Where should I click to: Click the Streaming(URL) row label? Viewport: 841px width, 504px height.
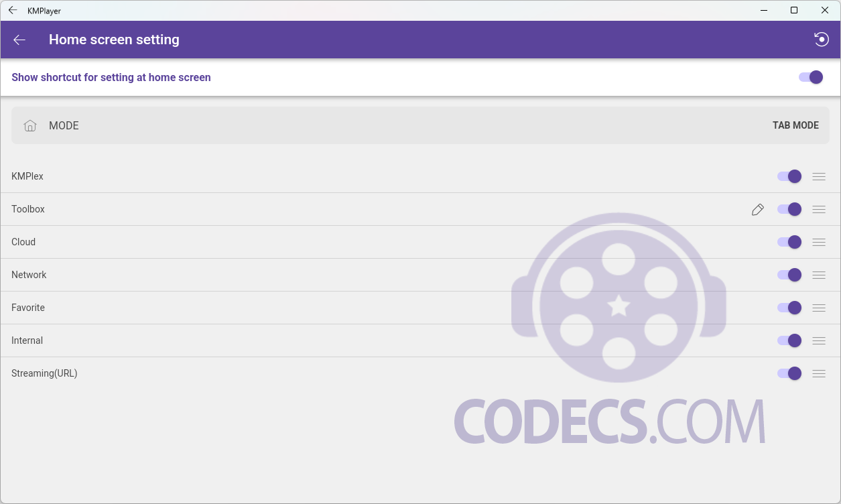pos(44,373)
